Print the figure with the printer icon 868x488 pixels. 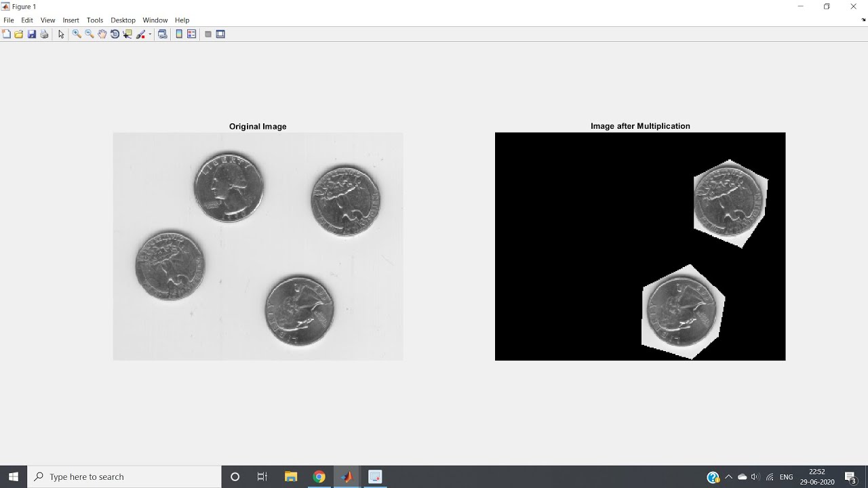pos(44,34)
